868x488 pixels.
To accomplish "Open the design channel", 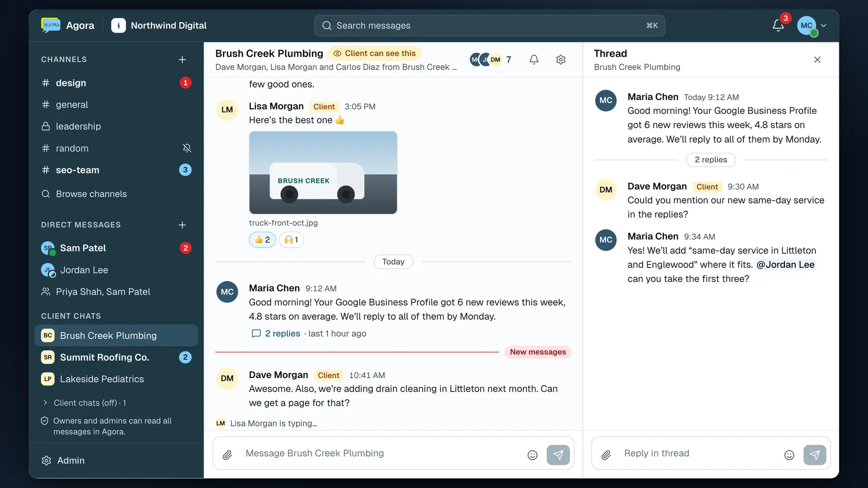I will (116, 83).
